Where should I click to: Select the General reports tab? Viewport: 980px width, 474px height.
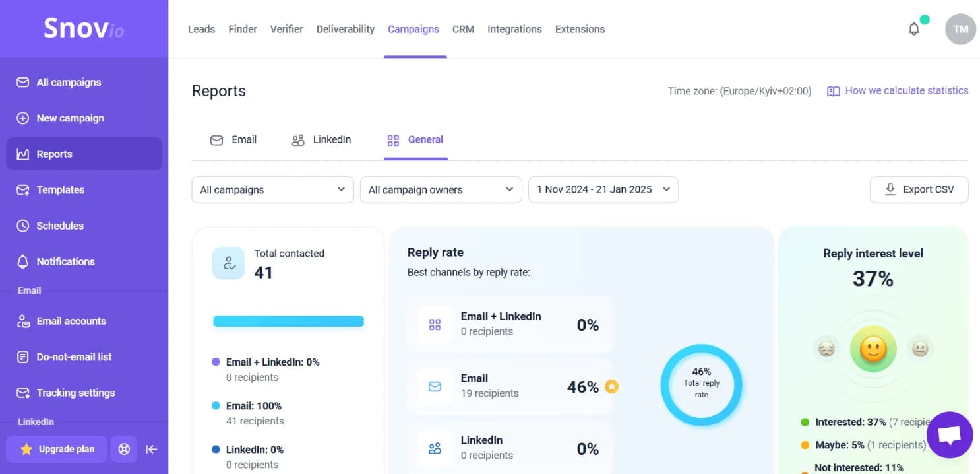click(x=415, y=140)
